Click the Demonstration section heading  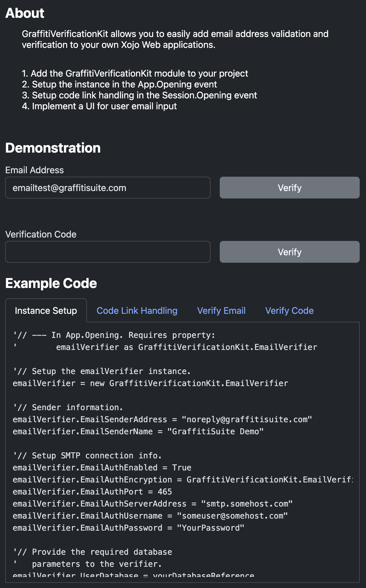click(x=53, y=148)
